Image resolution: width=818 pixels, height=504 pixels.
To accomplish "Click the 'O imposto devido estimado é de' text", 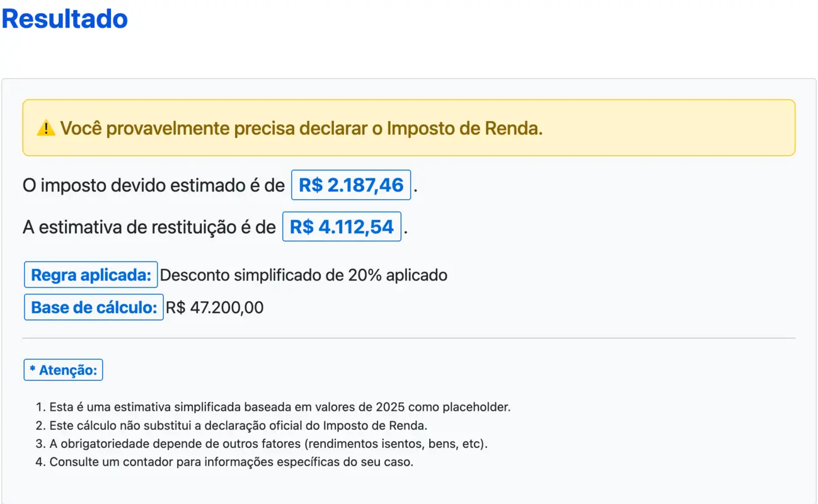I will point(154,186).
